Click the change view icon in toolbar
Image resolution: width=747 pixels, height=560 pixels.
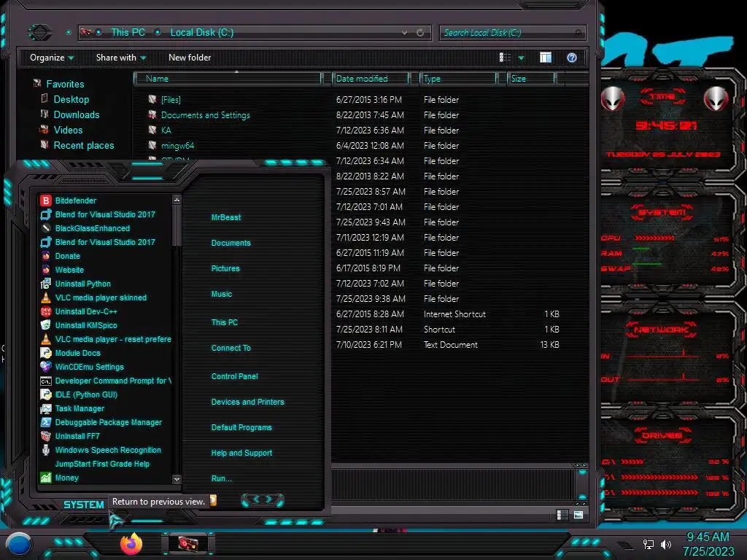[505, 58]
